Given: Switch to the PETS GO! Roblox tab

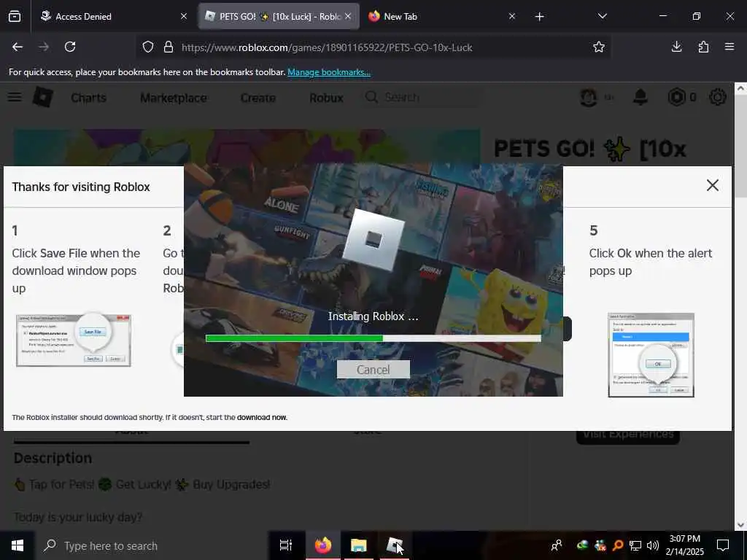Looking at the screenshot, I should (279, 16).
